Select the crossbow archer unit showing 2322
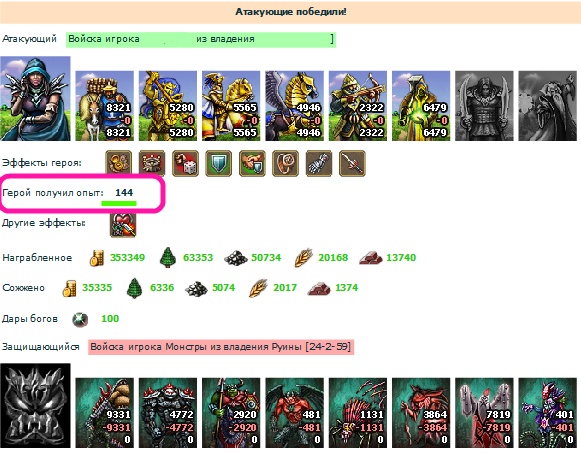This screenshot has height=453, width=581. click(358, 106)
